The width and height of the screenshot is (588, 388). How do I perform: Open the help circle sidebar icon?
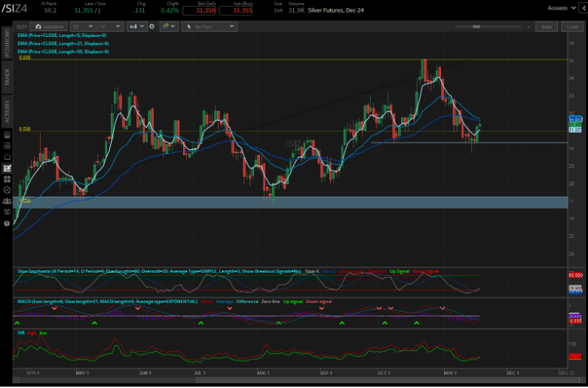tap(7, 224)
